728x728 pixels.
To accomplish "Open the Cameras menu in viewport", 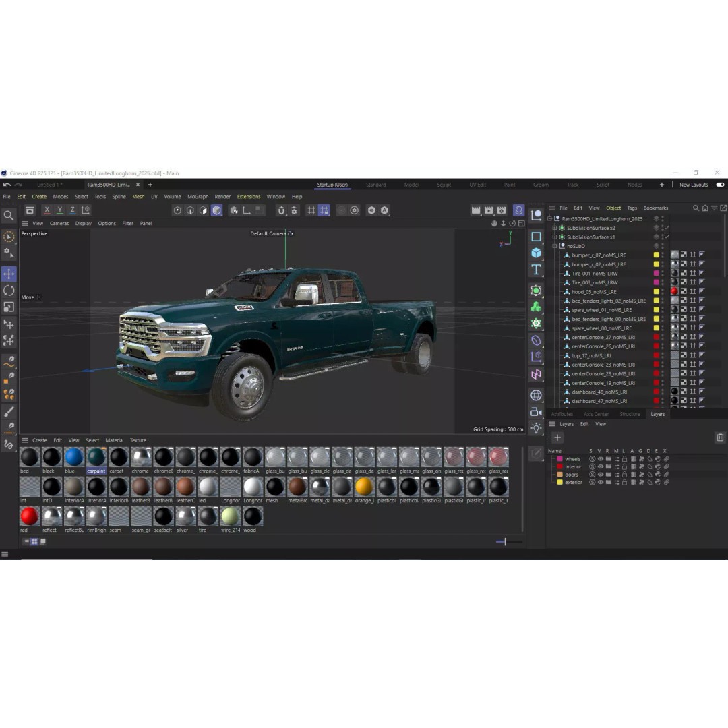I will (59, 223).
